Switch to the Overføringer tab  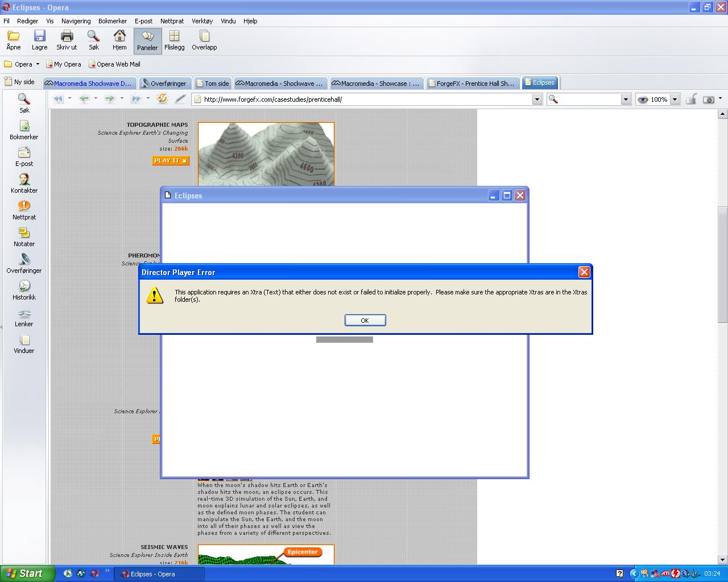pyautogui.click(x=164, y=84)
